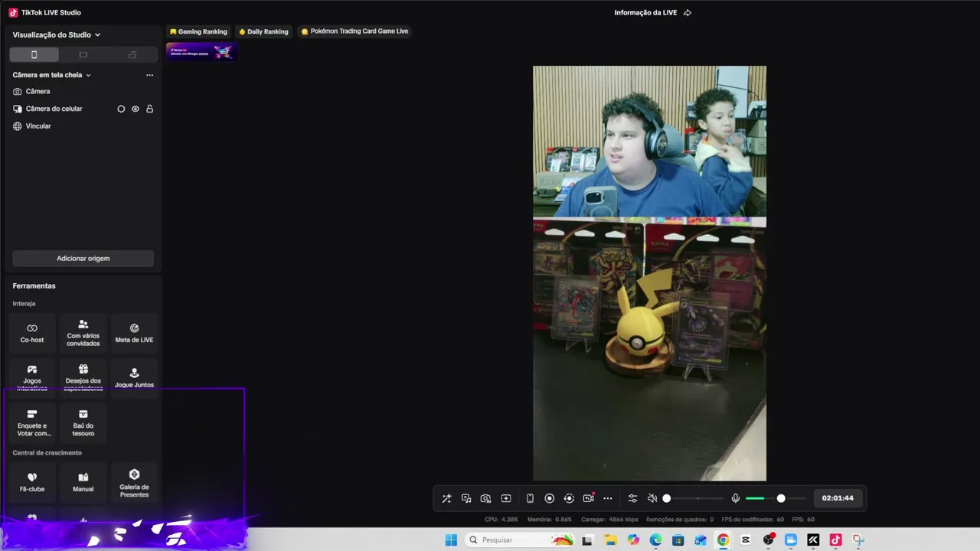This screenshot has width=980, height=551.
Task: Adjust the microphone volume slider
Action: coord(776,498)
